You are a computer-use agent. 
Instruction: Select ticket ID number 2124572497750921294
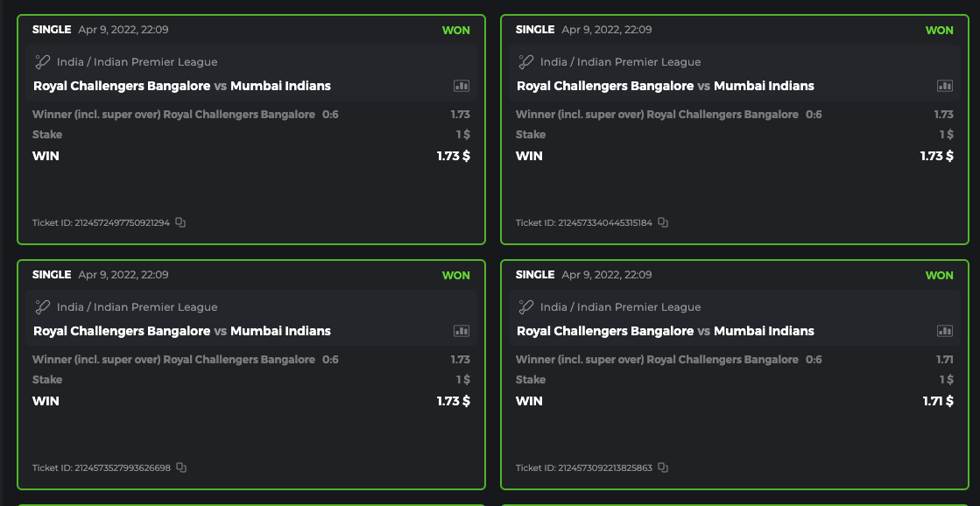pyautogui.click(x=122, y=223)
